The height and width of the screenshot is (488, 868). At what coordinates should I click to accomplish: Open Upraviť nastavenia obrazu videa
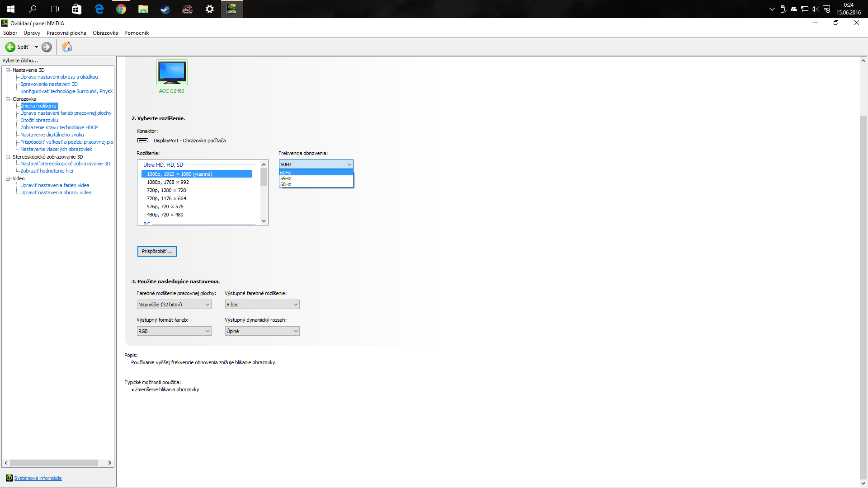(56, 192)
